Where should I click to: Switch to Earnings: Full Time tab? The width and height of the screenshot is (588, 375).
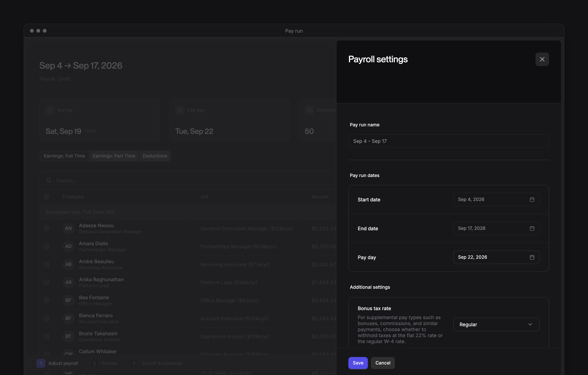pyautogui.click(x=64, y=156)
